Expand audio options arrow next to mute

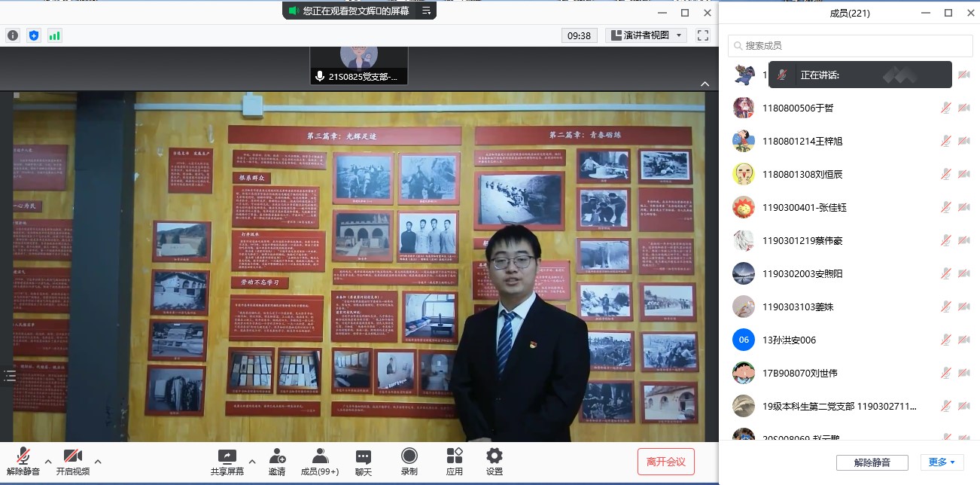coord(48,461)
